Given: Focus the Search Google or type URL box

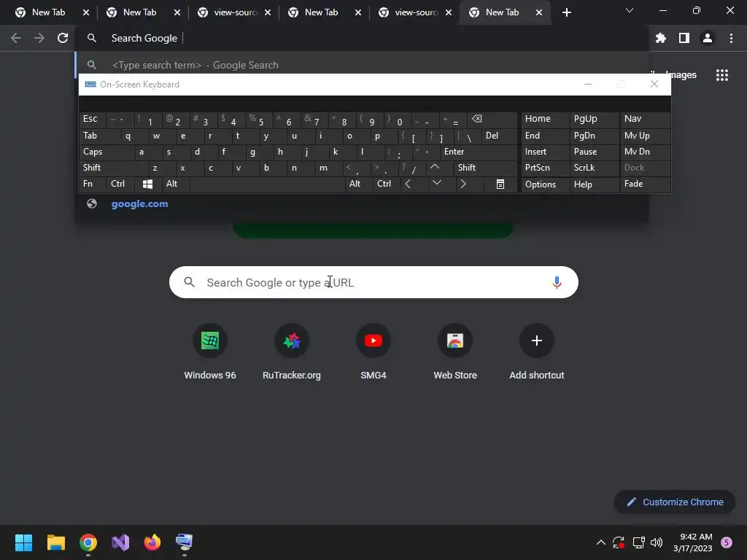Looking at the screenshot, I should (x=373, y=282).
